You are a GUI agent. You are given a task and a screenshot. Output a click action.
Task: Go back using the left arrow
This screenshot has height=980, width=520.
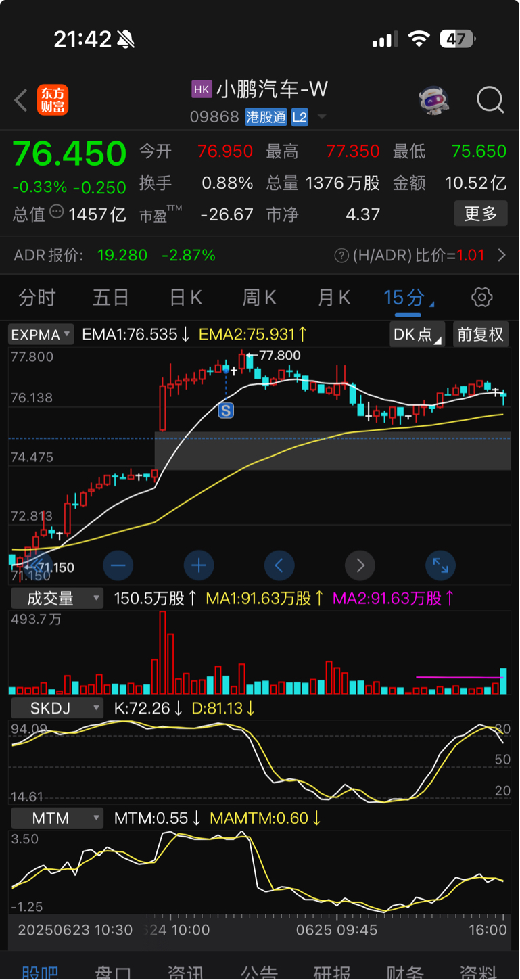click(x=21, y=101)
